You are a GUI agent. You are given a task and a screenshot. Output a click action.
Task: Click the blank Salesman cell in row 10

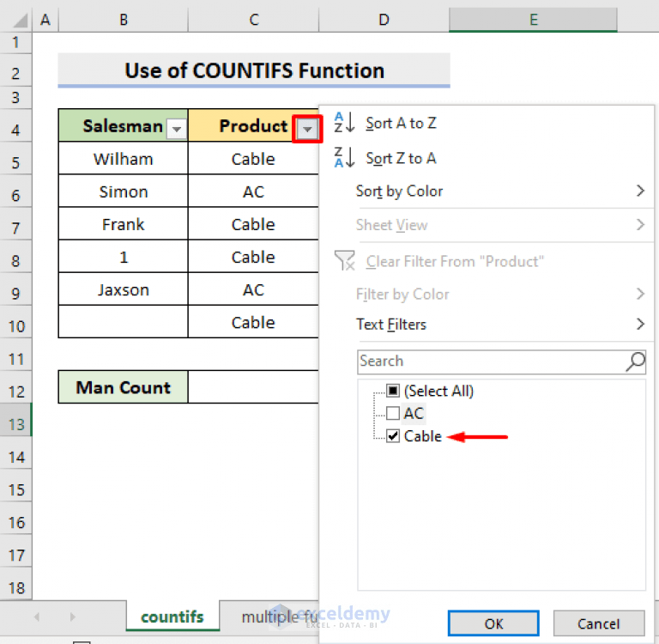pos(124,323)
